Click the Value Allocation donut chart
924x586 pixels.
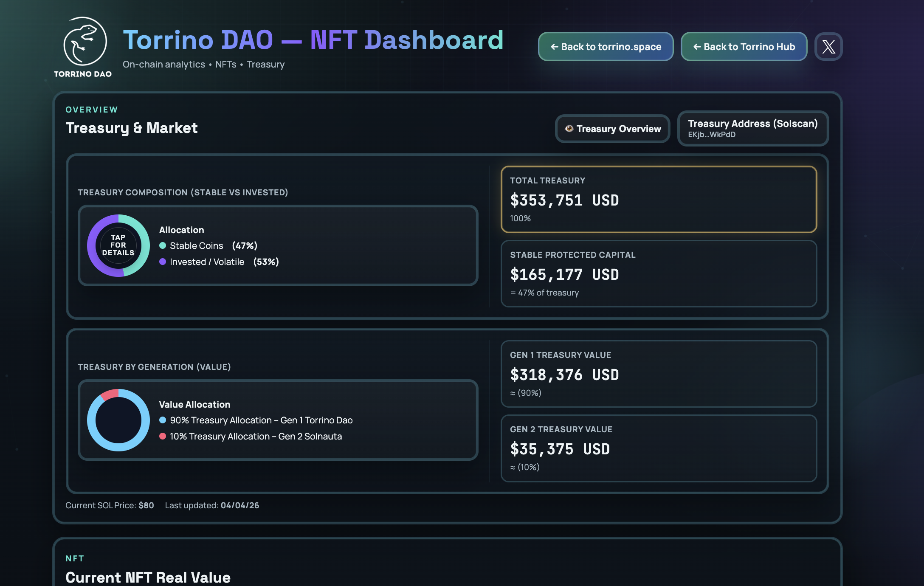(x=118, y=420)
